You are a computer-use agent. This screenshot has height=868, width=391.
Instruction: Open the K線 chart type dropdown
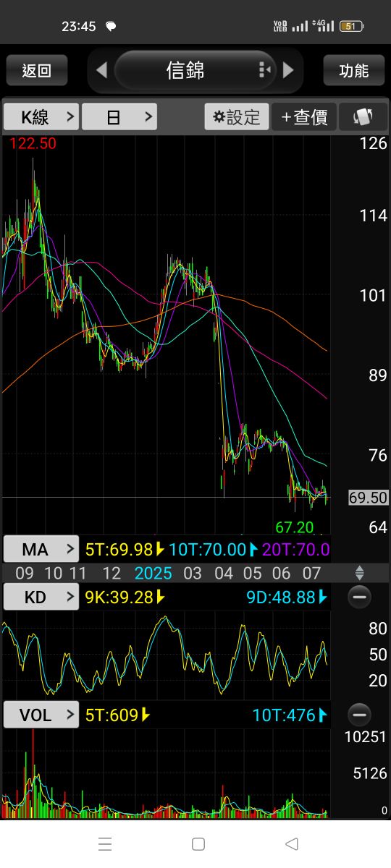point(41,116)
